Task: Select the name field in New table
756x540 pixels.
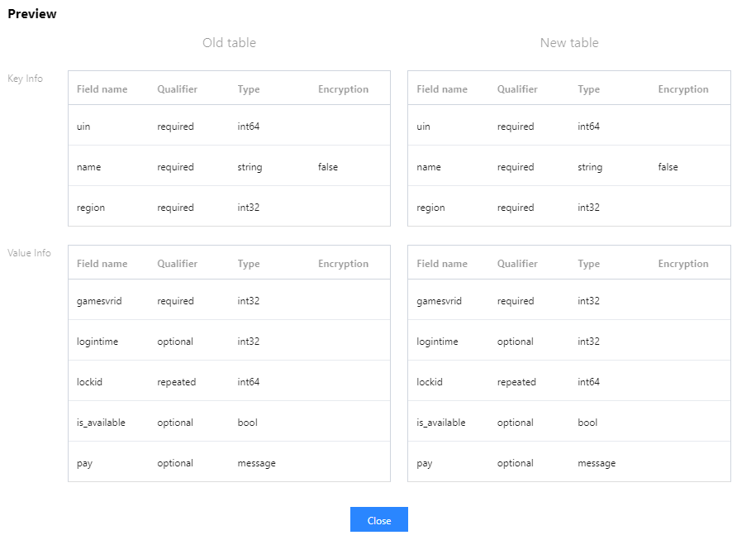Action: (429, 167)
